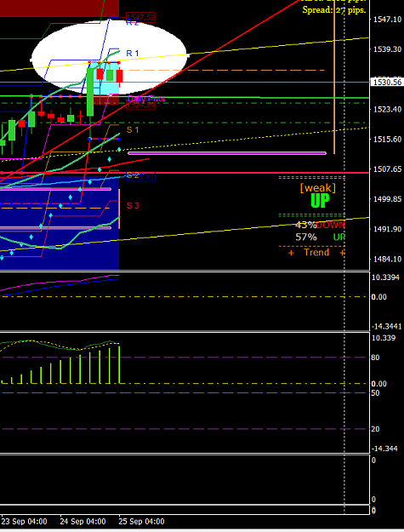Click -14.3441 on first indicator scale

pos(386,326)
